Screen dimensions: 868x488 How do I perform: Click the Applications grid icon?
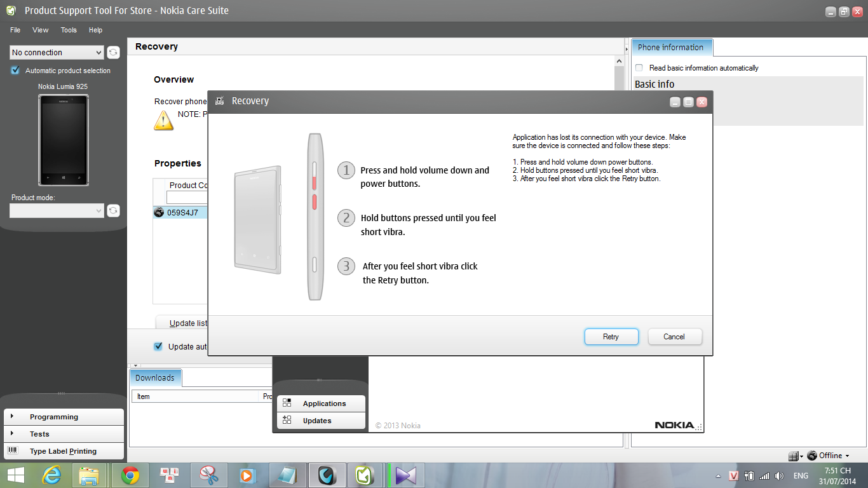coord(287,403)
